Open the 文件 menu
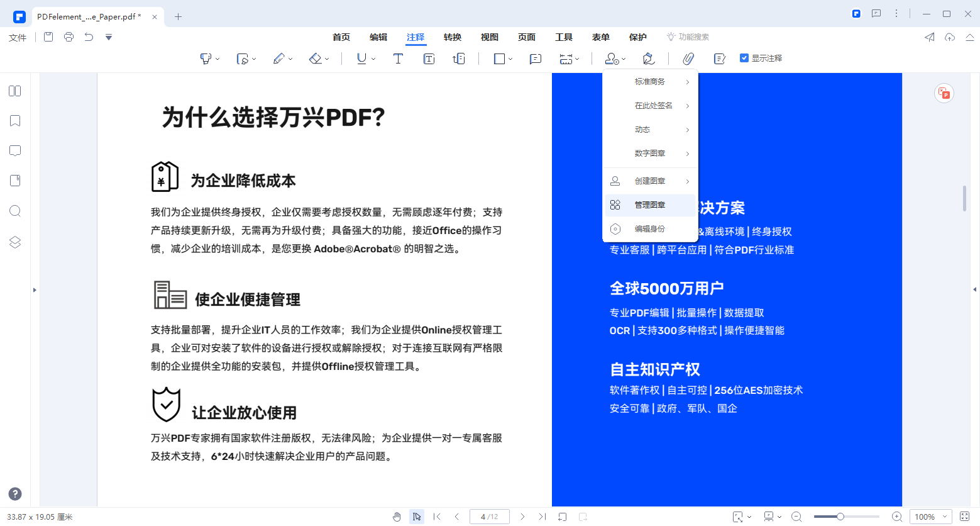980x526 pixels. tap(17, 37)
